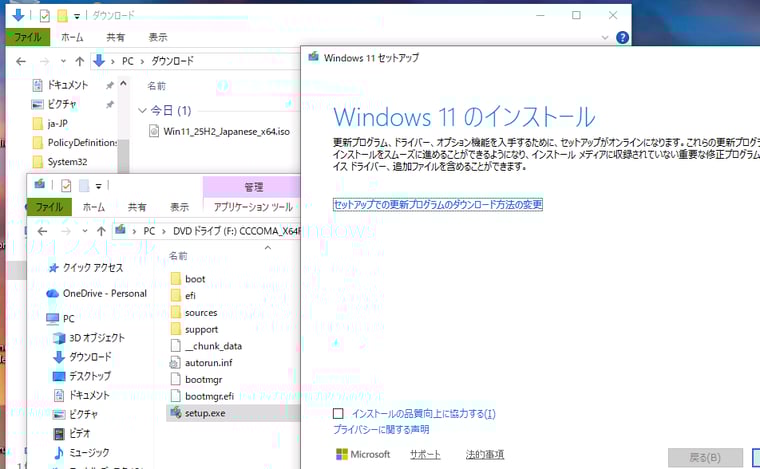Open the autorun.inf file
The image size is (760, 469).
(208, 362)
